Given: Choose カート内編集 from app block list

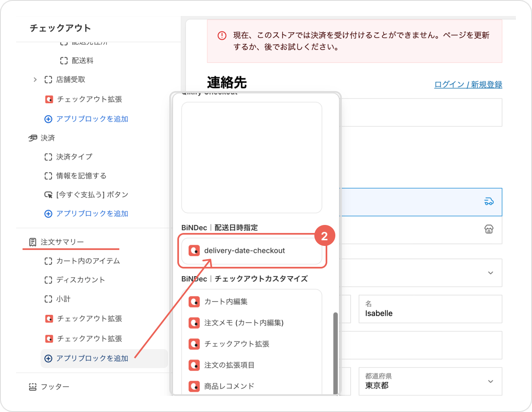Looking at the screenshot, I should [226, 302].
